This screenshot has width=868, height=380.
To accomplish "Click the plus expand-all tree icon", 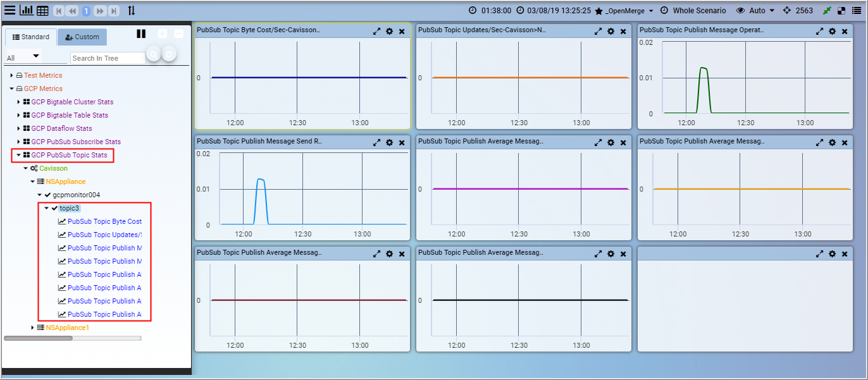I will (163, 34).
